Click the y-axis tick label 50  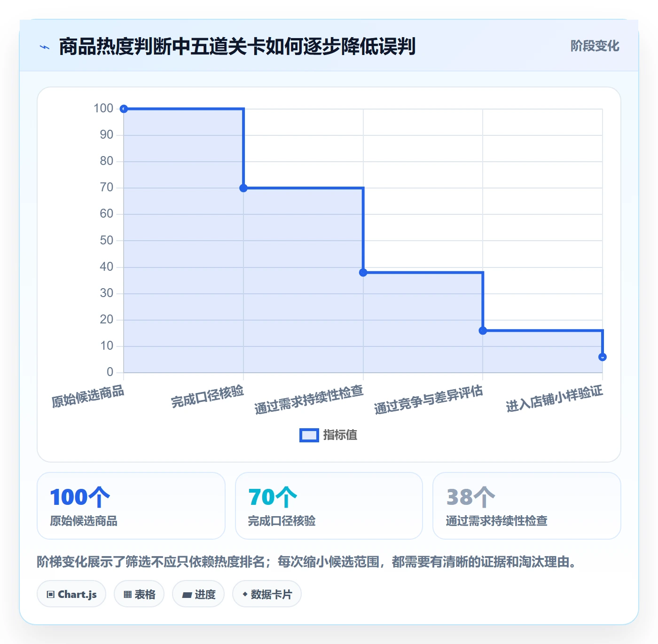pyautogui.click(x=106, y=240)
